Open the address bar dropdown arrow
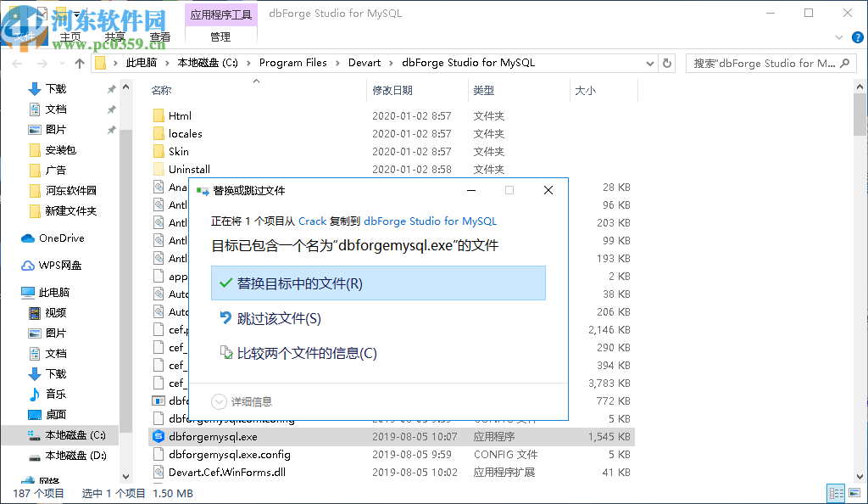 649,62
